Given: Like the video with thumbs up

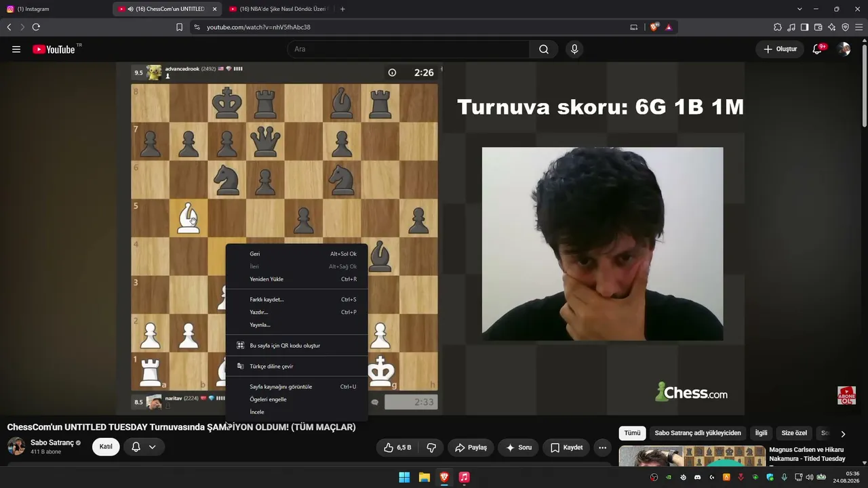Looking at the screenshot, I should pyautogui.click(x=398, y=447).
